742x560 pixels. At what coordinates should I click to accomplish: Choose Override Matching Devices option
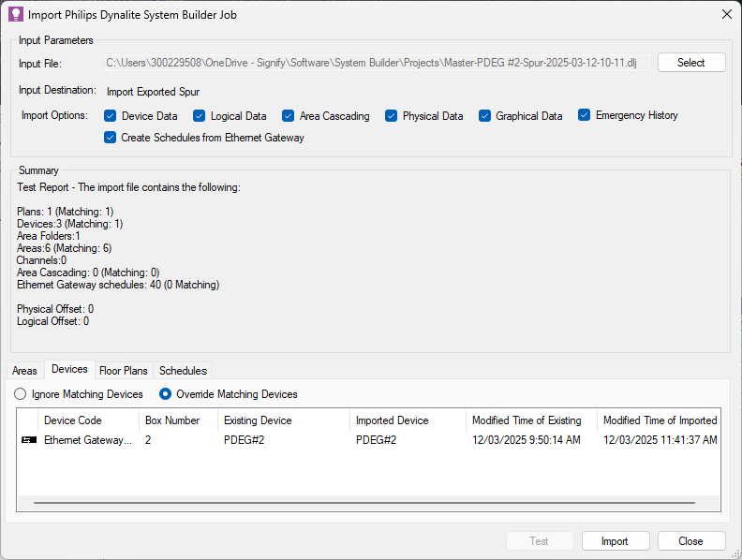coord(166,394)
